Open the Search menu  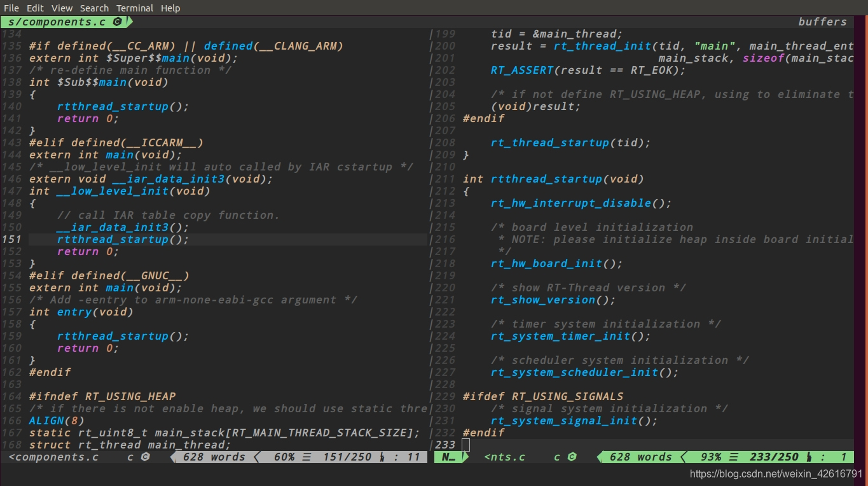click(x=94, y=8)
